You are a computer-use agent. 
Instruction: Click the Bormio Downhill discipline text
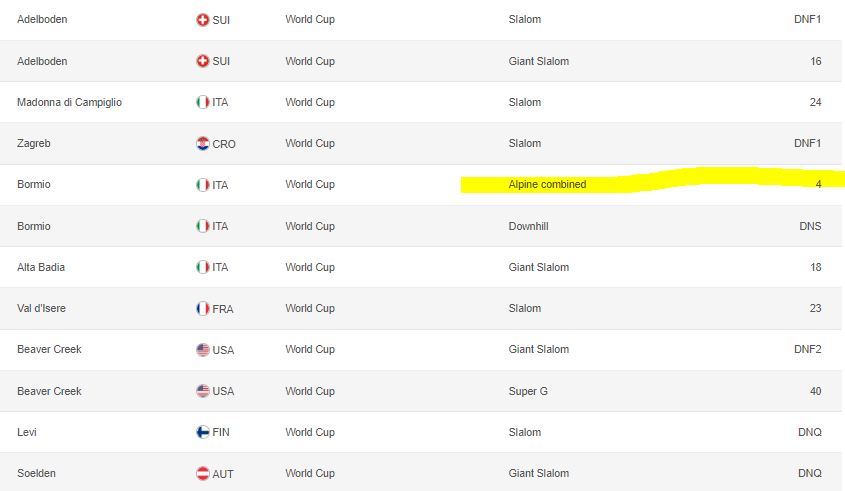[528, 226]
